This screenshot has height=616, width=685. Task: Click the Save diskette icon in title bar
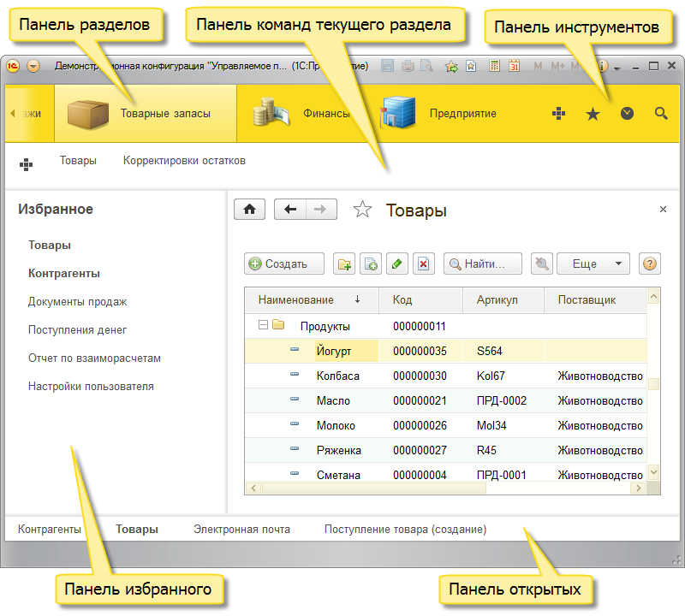[x=387, y=67]
